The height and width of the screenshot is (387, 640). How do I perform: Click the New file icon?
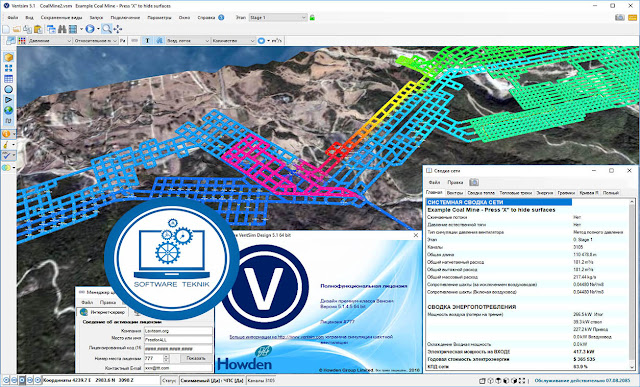click(6, 29)
